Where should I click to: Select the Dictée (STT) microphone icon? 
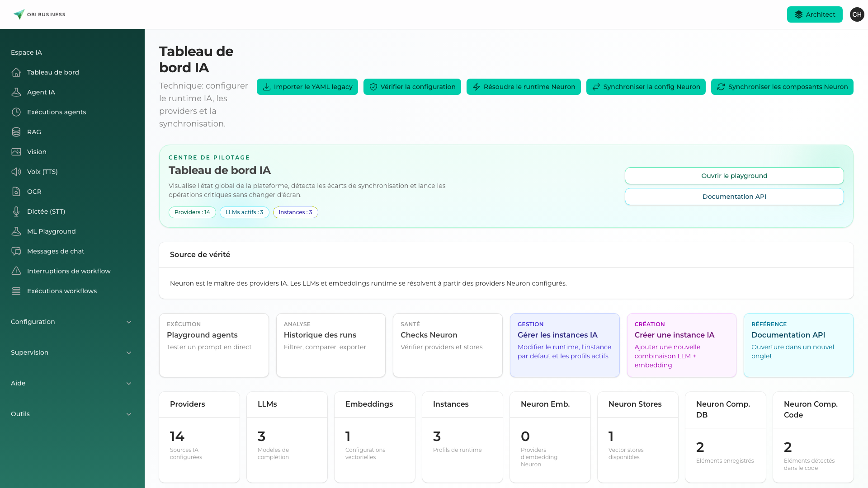(x=16, y=211)
